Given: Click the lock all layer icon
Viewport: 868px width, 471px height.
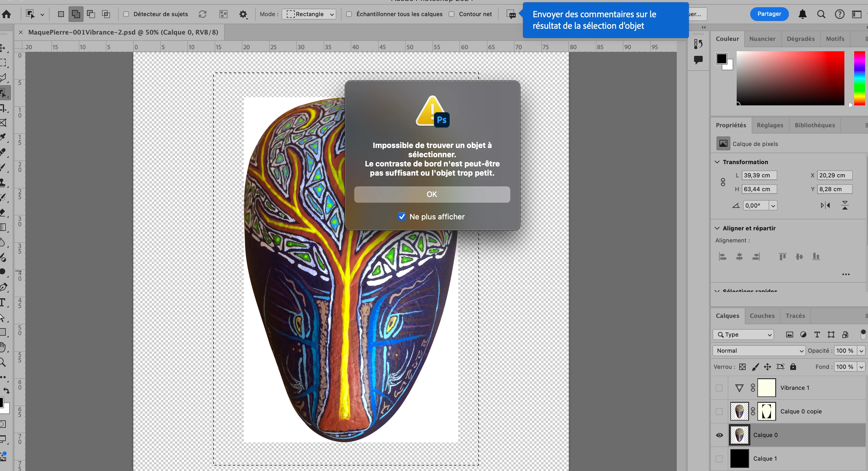Looking at the screenshot, I should [793, 366].
